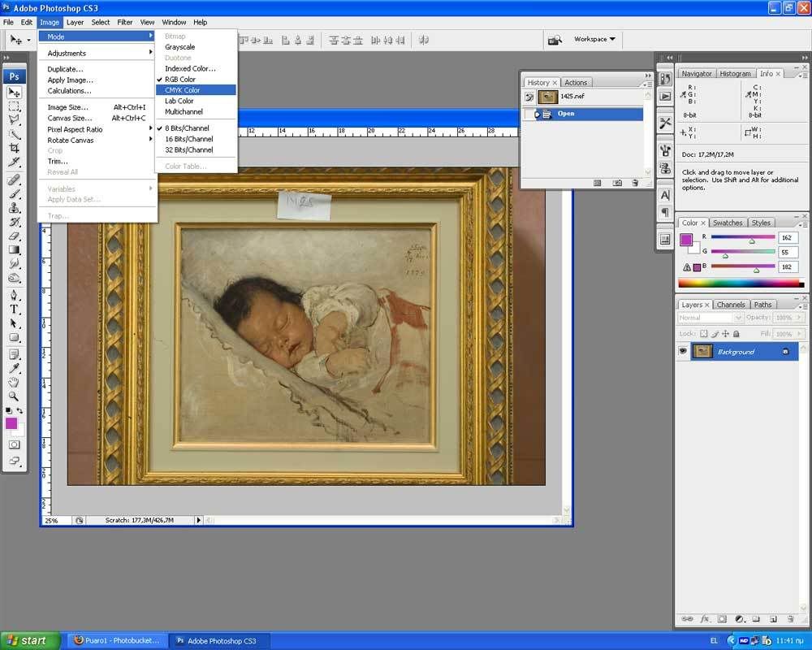
Task: Select the Type tool
Action: coord(15,310)
